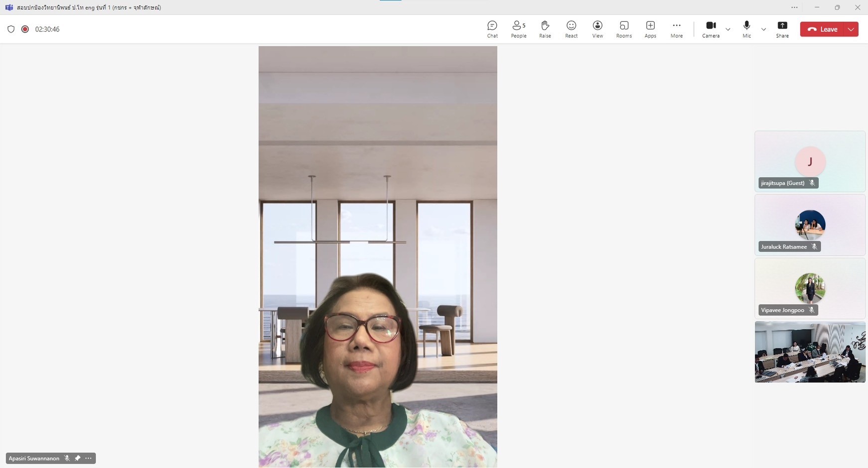This screenshot has width=868, height=468.
Task: Open breakout Rooms
Action: click(624, 29)
